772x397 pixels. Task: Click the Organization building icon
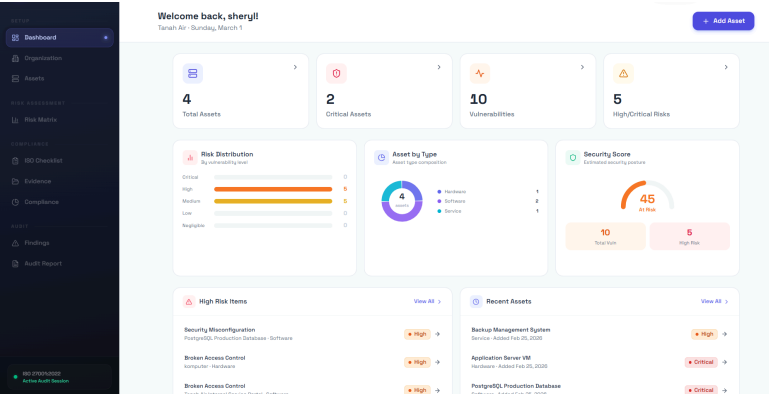[x=15, y=58]
